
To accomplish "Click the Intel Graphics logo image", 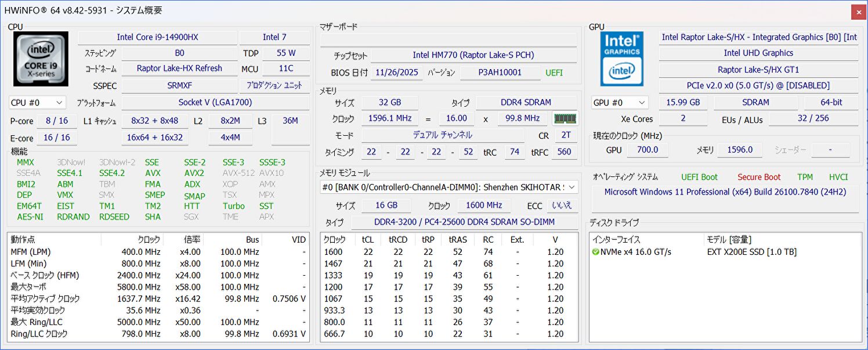I will click(x=621, y=59).
